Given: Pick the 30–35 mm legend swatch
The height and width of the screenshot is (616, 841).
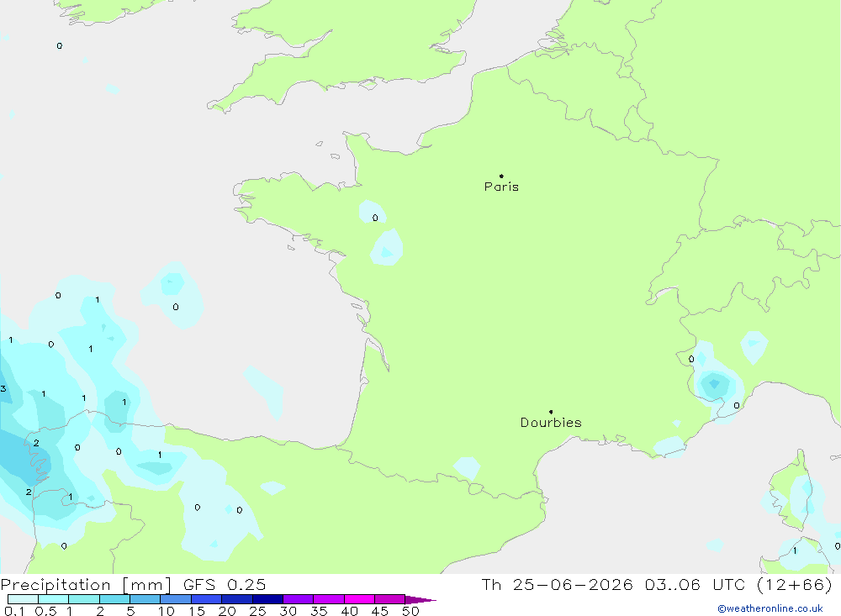Looking at the screenshot, I should (x=299, y=599).
